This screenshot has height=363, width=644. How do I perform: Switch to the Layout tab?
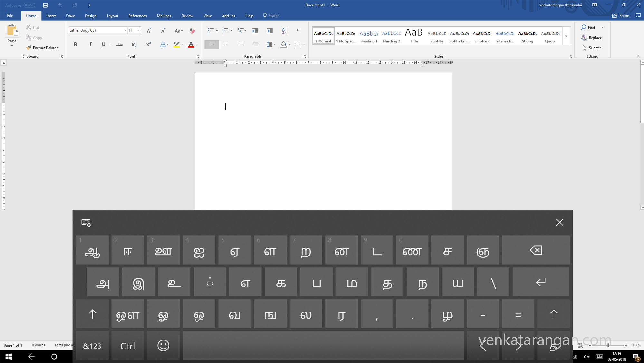(112, 16)
